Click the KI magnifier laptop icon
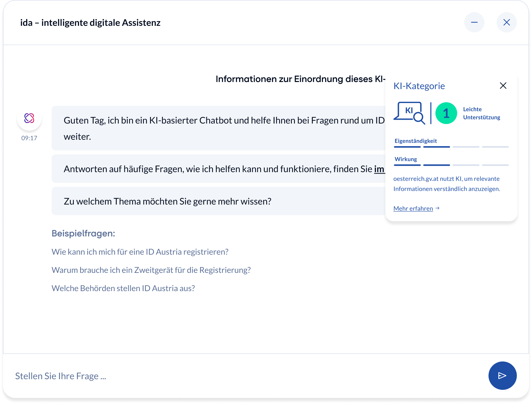The image size is (532, 404). [409, 113]
